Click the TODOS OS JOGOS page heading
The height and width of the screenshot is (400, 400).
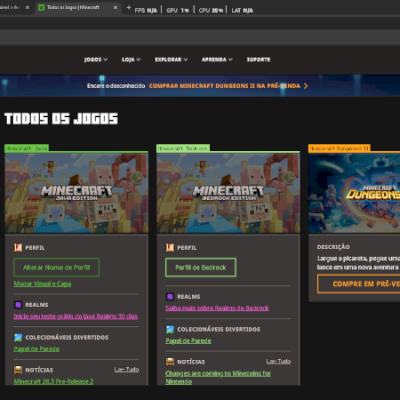click(61, 119)
